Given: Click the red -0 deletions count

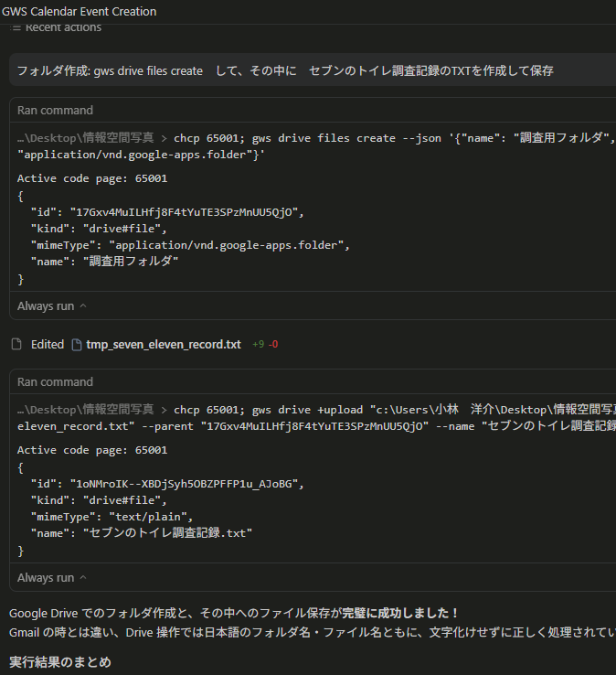Looking at the screenshot, I should coord(273,345).
